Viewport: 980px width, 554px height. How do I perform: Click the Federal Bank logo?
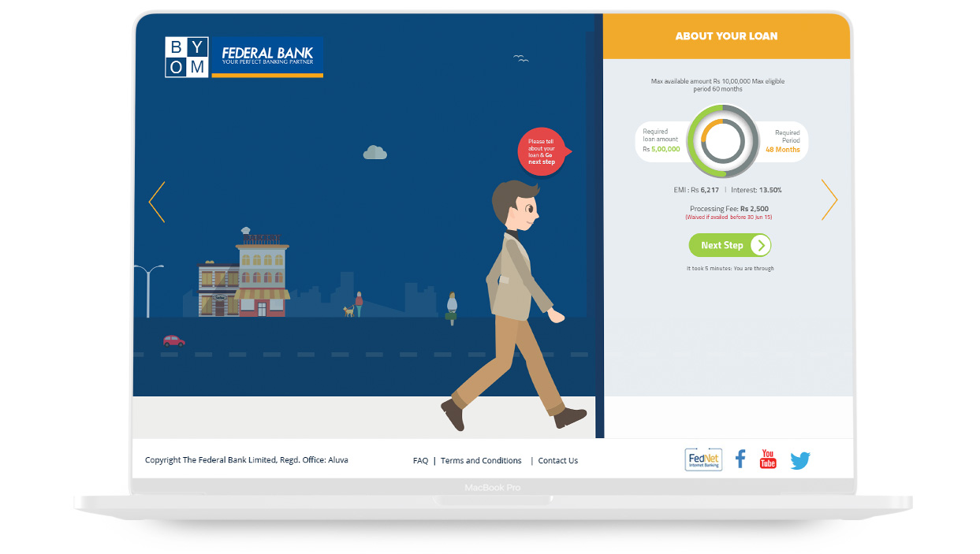click(267, 57)
